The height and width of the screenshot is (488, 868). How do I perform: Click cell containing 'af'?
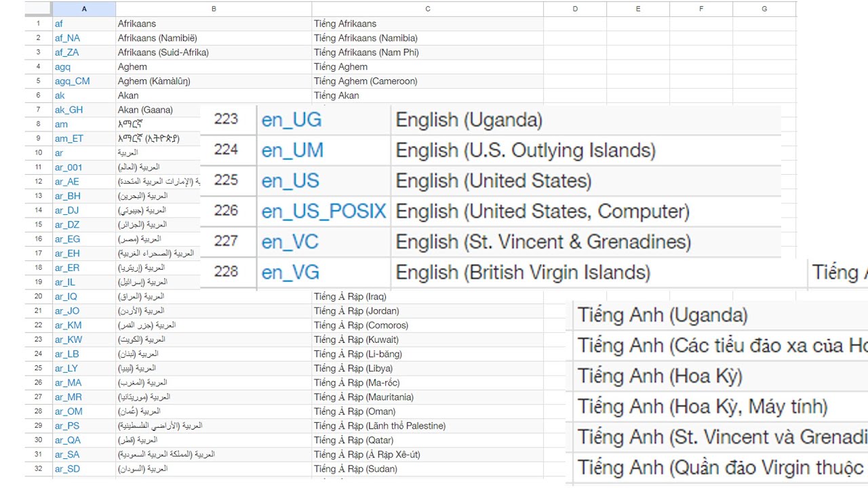coord(84,24)
